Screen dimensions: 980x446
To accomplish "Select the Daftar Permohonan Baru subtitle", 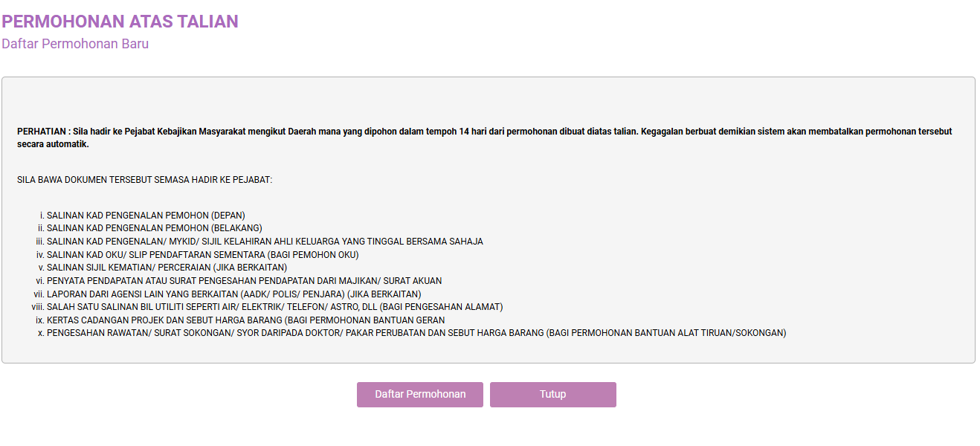I will [75, 44].
